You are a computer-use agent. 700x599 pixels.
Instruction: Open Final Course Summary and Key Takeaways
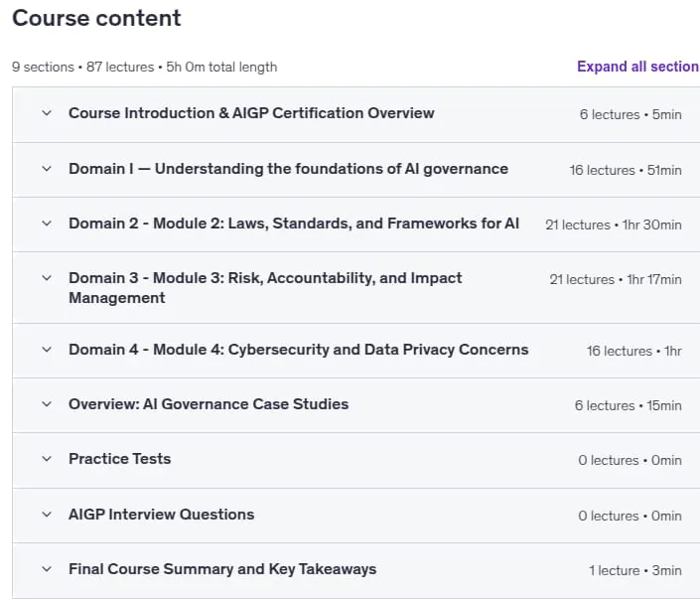pyautogui.click(x=222, y=569)
